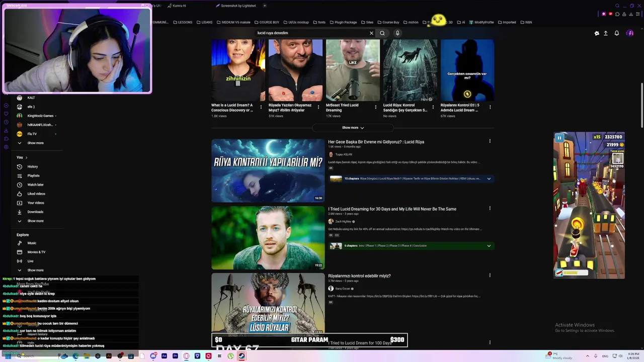Expand the Shorts shelf with Show more
The width and height of the screenshot is (644, 362).
[x=353, y=128]
